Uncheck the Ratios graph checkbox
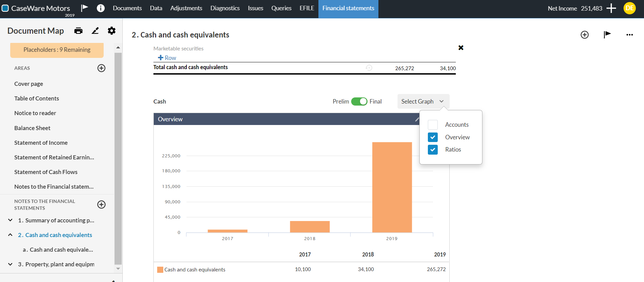Screen dimensions: 644x282 point(433,150)
